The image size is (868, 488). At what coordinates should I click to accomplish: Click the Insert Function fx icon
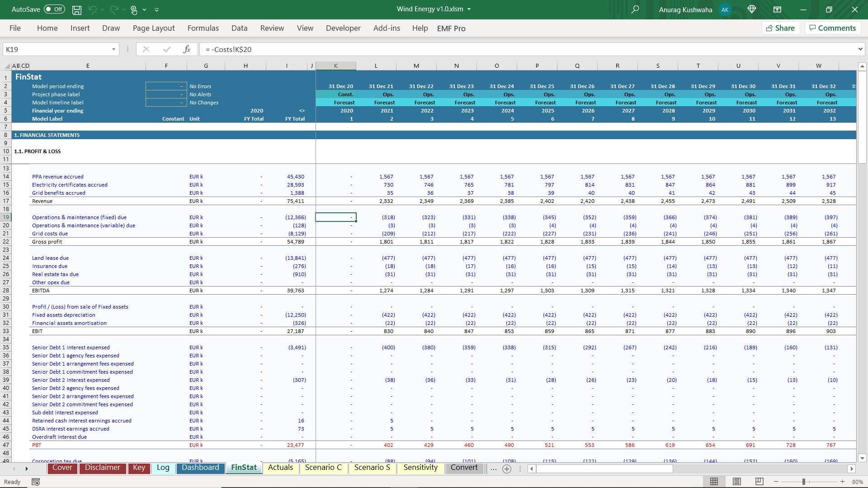tap(187, 49)
